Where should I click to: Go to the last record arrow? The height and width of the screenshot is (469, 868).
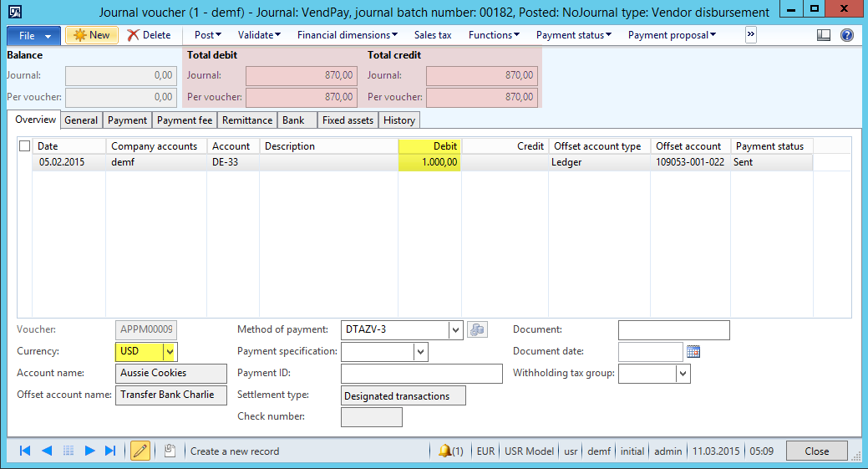[110, 451]
